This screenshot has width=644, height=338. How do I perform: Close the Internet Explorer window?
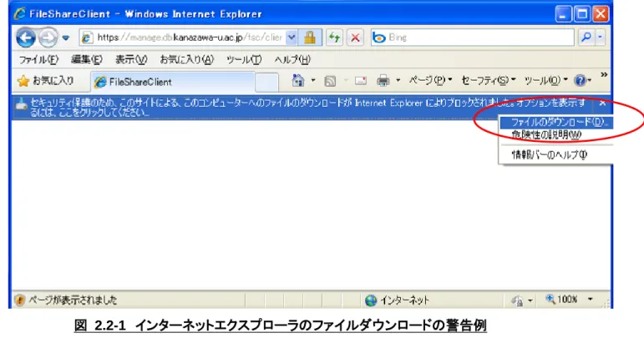click(601, 14)
